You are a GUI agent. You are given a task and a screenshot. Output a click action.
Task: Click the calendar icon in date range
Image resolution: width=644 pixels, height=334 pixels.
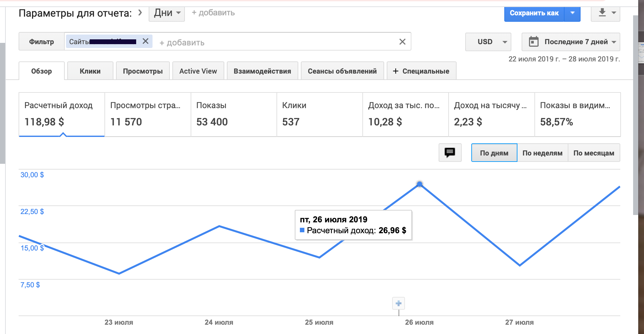pos(533,42)
